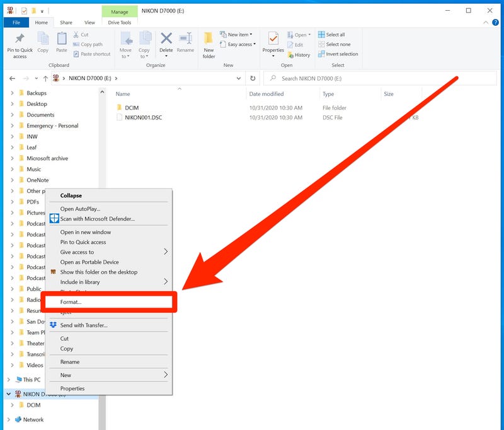Open the Easy access dropdown in ribbon
The image size is (504, 430).
tap(238, 44)
